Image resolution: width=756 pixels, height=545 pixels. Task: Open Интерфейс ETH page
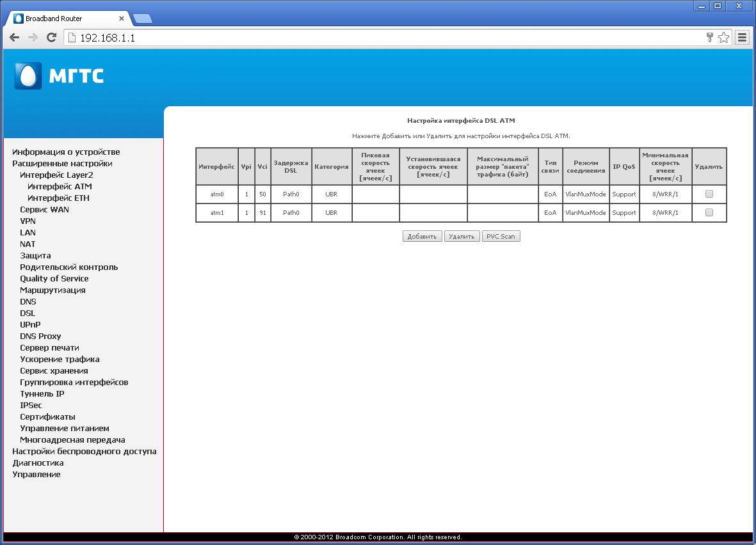58,198
